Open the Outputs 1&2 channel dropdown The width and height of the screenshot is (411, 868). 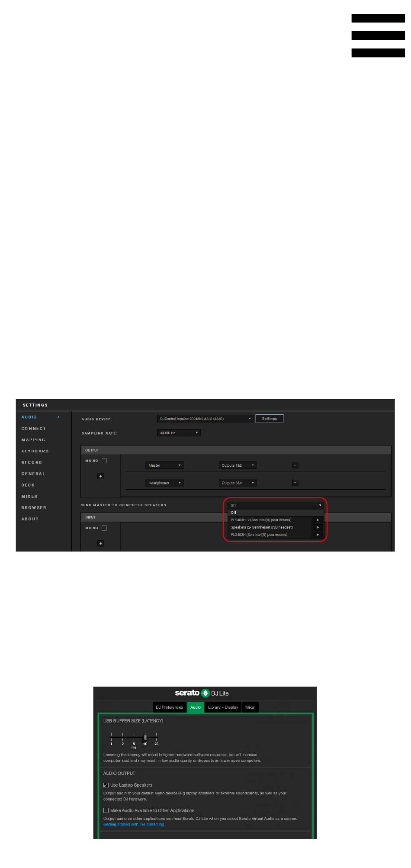238,465
